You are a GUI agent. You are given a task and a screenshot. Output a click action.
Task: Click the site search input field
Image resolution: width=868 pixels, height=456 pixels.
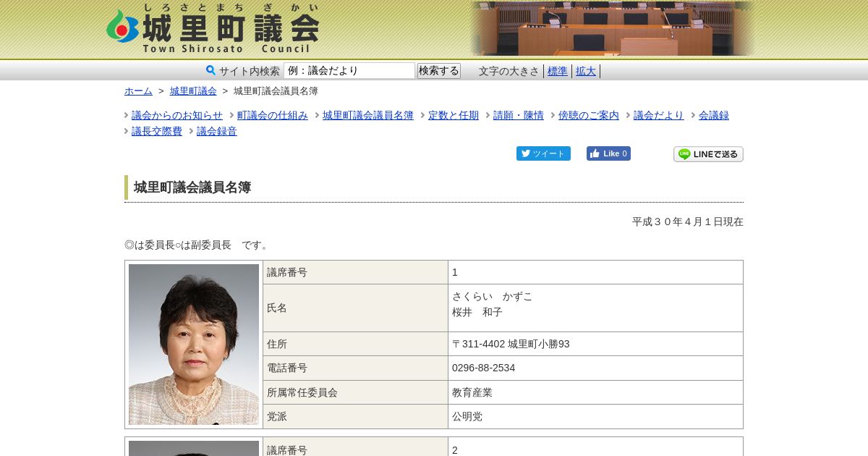coord(349,71)
